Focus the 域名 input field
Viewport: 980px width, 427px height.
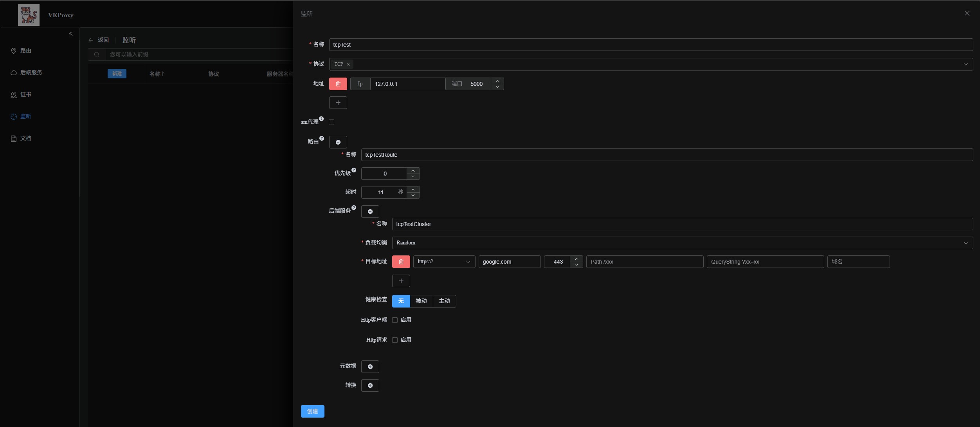859,262
